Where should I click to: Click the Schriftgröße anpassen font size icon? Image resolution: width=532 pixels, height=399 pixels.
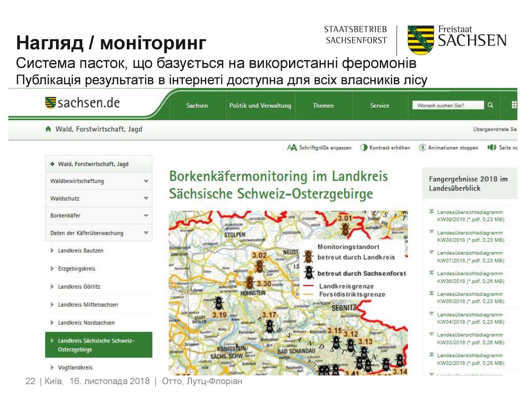click(x=292, y=148)
